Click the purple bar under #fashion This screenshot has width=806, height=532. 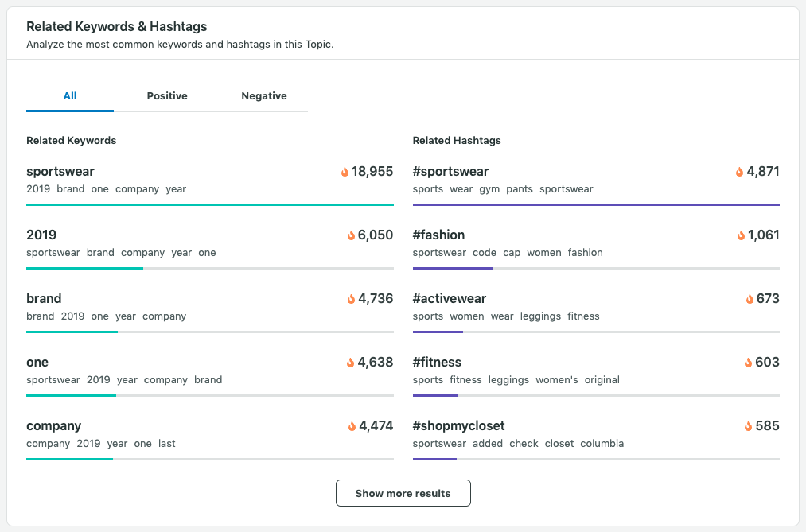pyautogui.click(x=453, y=268)
